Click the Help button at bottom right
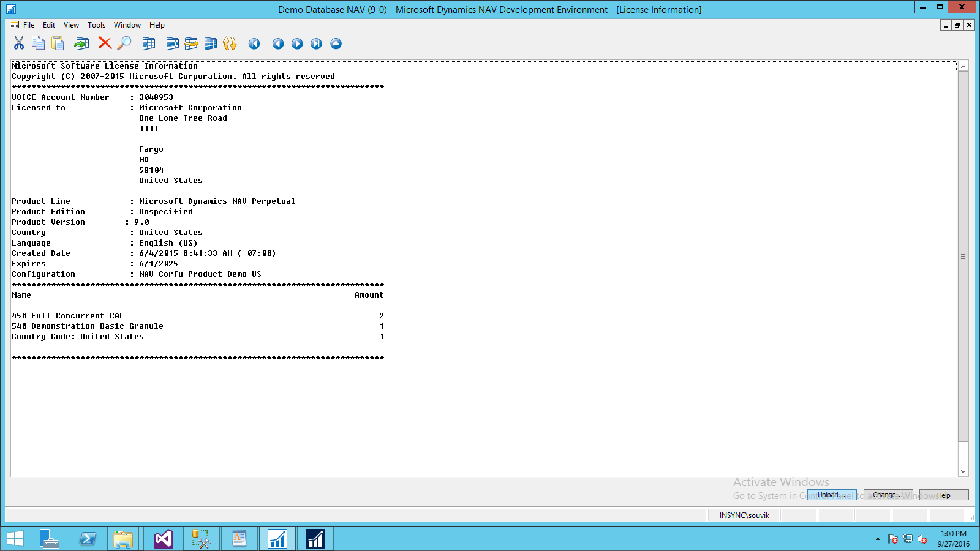This screenshot has height=551, width=980. [944, 495]
